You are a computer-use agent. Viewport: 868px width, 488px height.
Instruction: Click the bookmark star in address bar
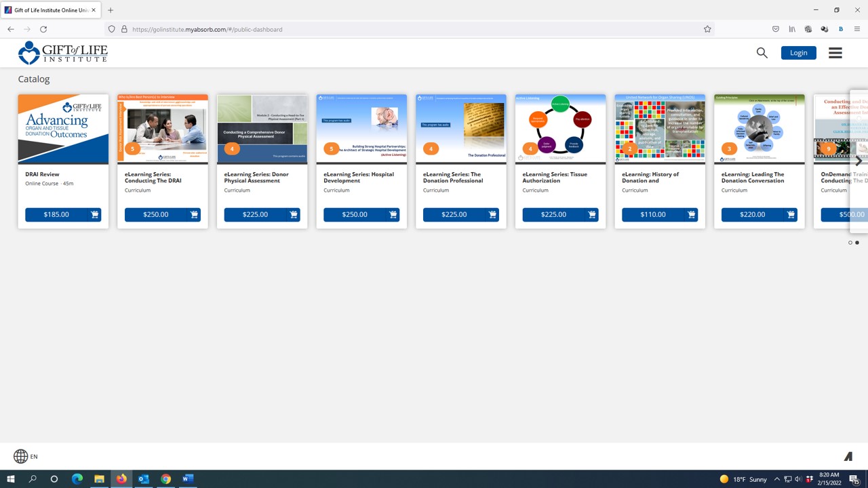pos(707,29)
